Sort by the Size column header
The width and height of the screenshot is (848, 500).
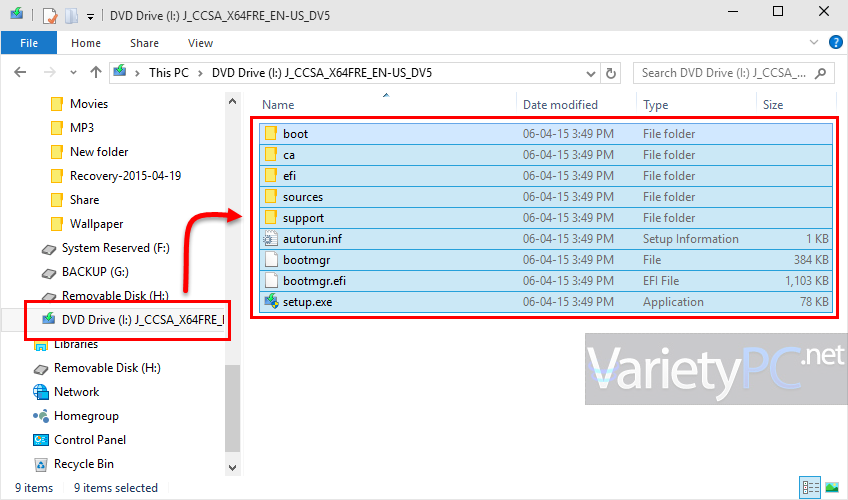coord(772,104)
